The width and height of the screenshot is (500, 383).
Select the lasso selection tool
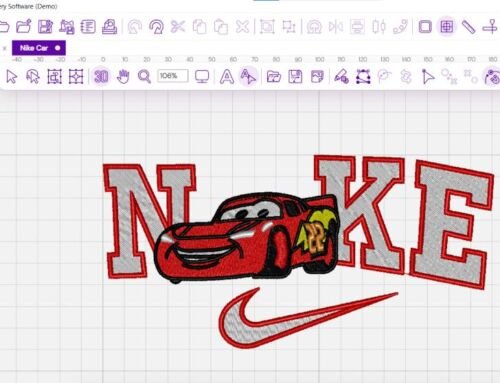[x=33, y=77]
